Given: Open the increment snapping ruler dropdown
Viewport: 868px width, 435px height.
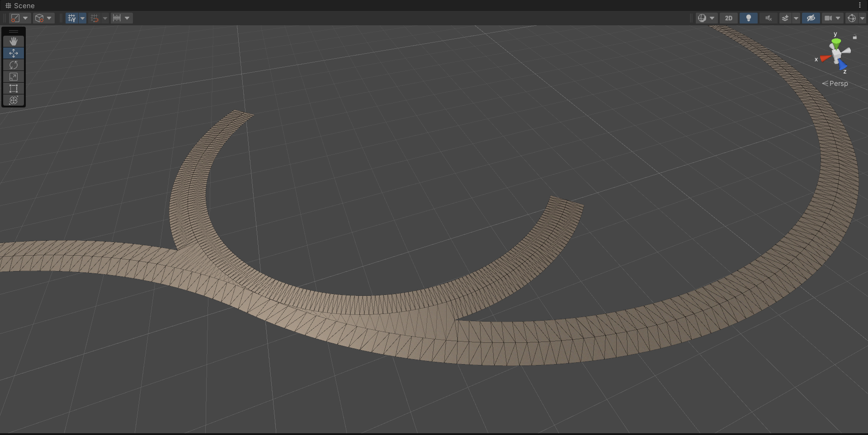Looking at the screenshot, I should (x=122, y=18).
